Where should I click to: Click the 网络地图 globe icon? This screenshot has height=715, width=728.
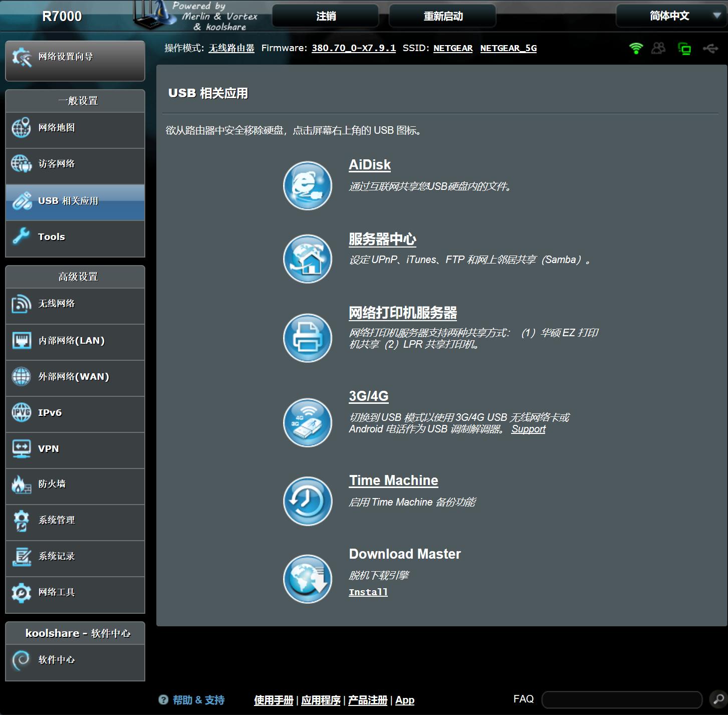pos(21,128)
